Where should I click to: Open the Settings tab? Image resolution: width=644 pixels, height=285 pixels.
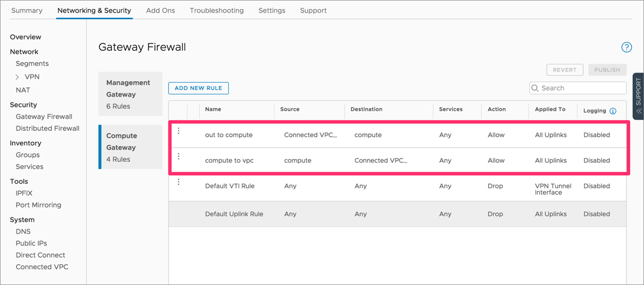pyautogui.click(x=272, y=10)
